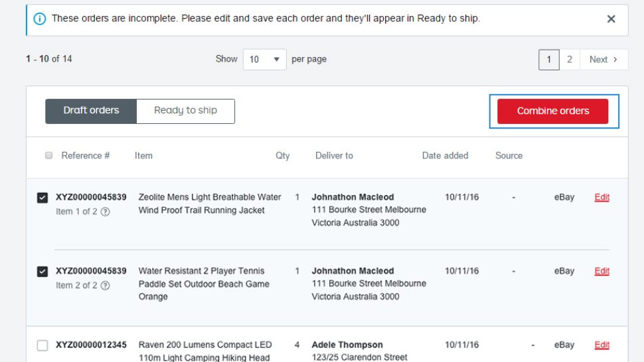Edit the Raven 200 Lumens order
The width and height of the screenshot is (644, 362).
602,345
